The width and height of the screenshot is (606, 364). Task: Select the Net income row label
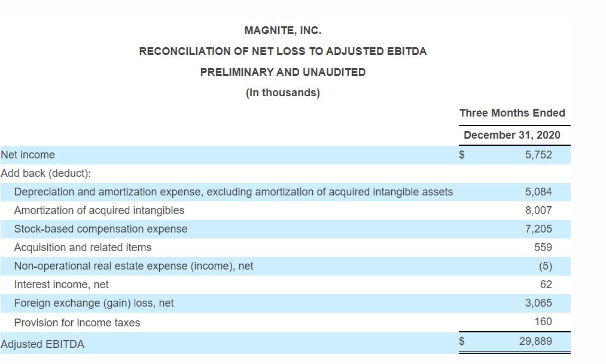coord(28,155)
